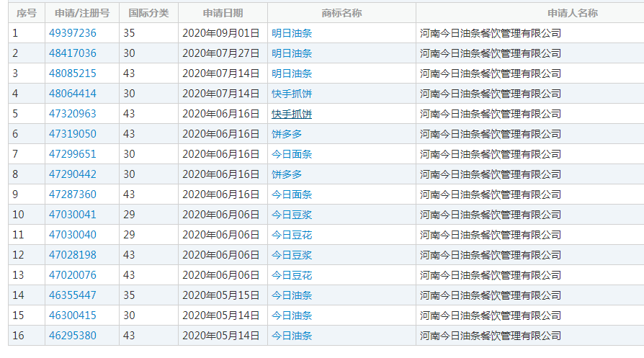
Task: Open 今日豆花 trademark in row 13
Action: click(x=292, y=274)
